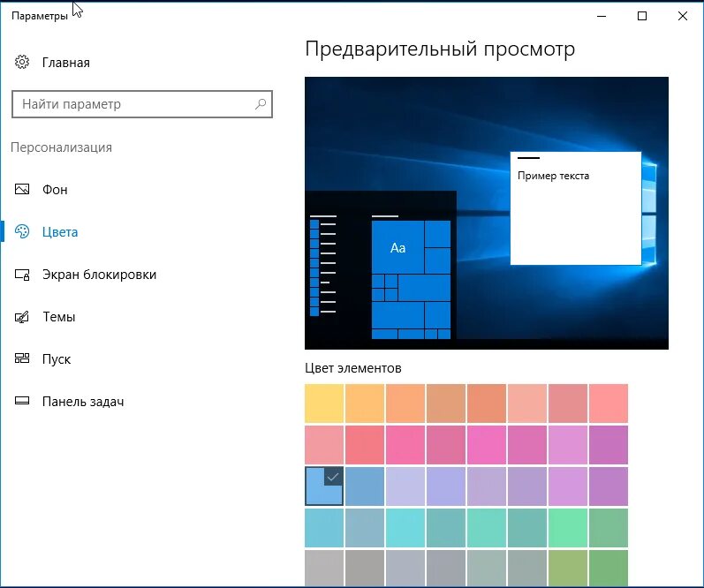Select the first sky-blue swatch in fourth row
This screenshot has width=704, height=588.
324,528
